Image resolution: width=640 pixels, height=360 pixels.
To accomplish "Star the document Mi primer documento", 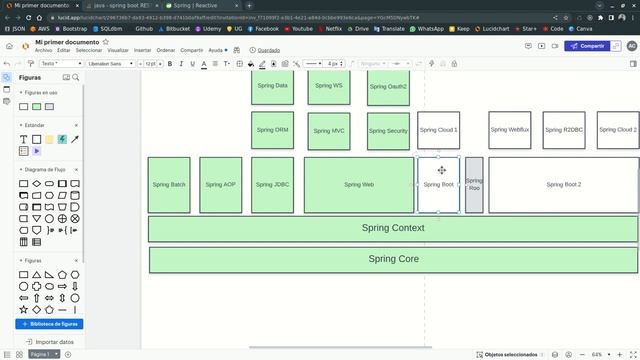I will pyautogui.click(x=106, y=42).
